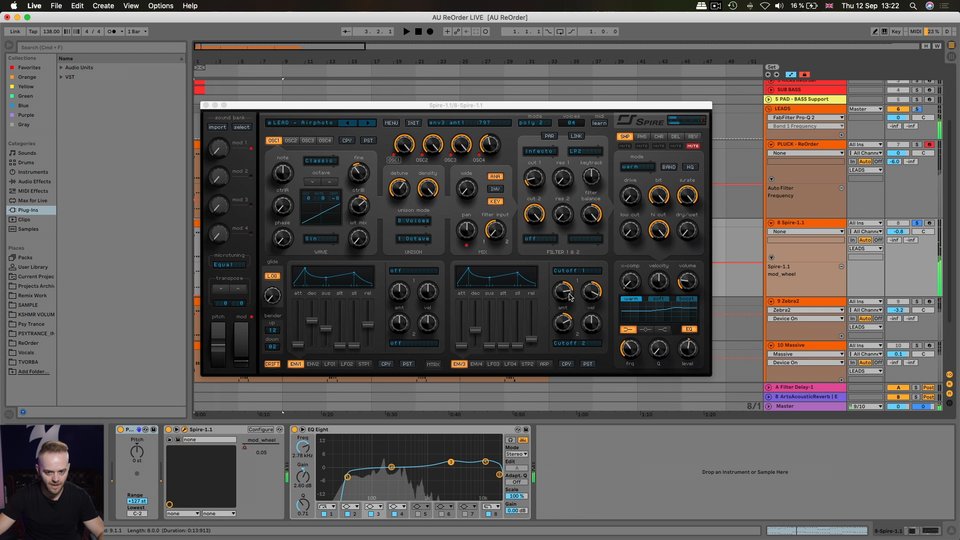Toggle the EQ Eight device activator
This screenshot has width=960, height=540.
294,430
